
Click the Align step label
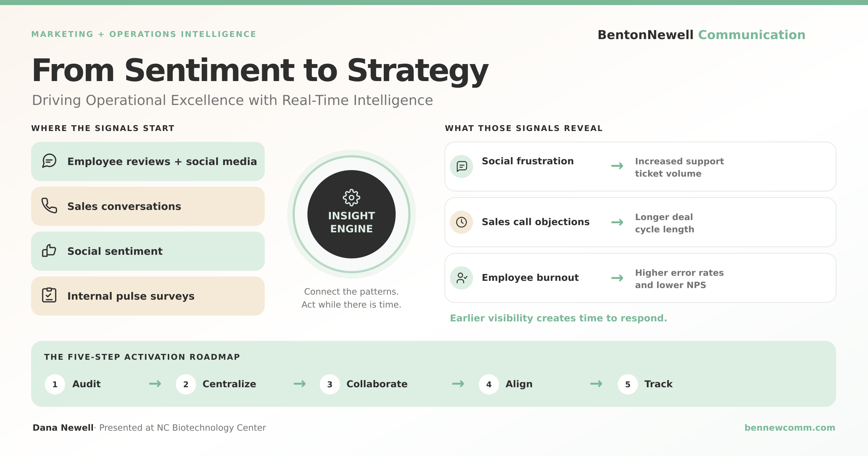pos(519,384)
